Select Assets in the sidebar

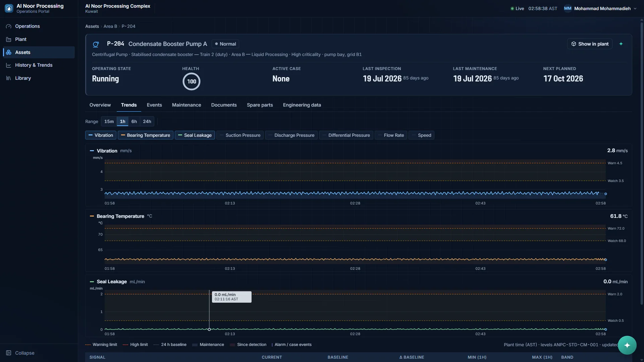[39, 52]
